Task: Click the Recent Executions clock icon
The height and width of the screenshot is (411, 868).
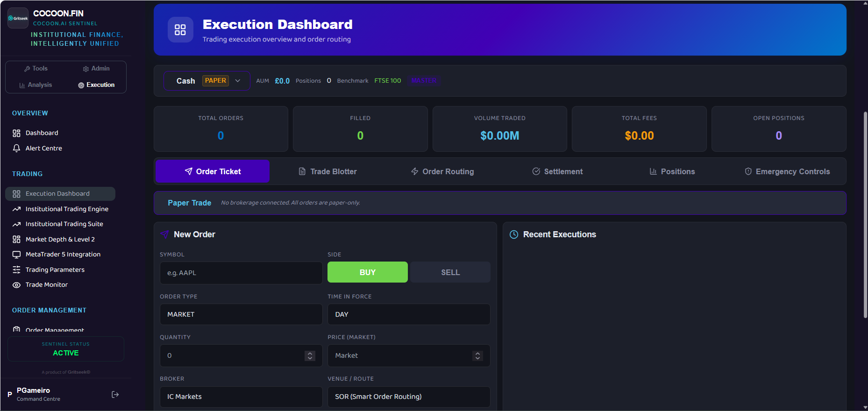Action: tap(514, 234)
